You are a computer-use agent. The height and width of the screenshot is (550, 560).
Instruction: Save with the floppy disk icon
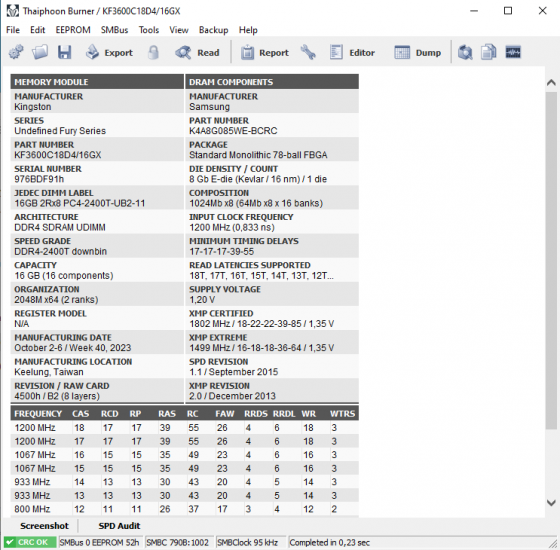coord(65,52)
